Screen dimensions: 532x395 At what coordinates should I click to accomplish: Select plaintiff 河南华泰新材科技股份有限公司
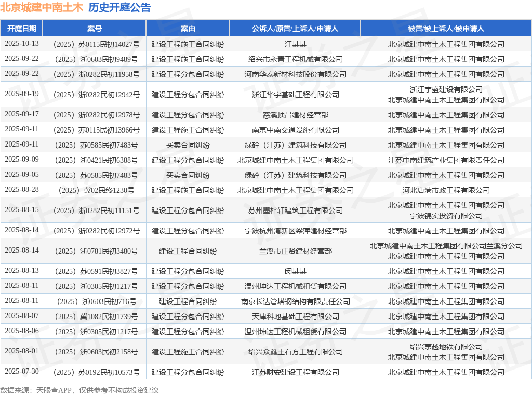pyautogui.click(x=295, y=75)
